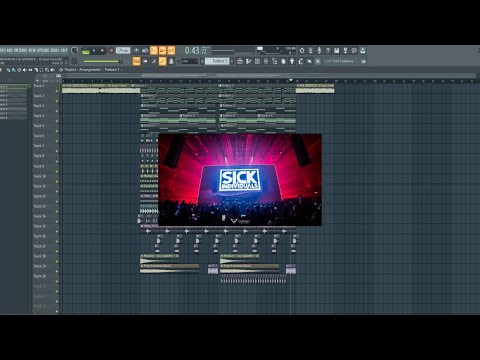Viewport: 480px width, 360px height.
Task: Click the plus icon above Track 1
Action: pyautogui.click(x=37, y=80)
